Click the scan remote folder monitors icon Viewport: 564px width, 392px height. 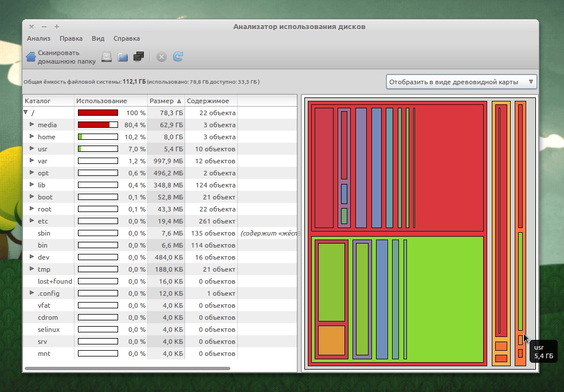coord(138,57)
